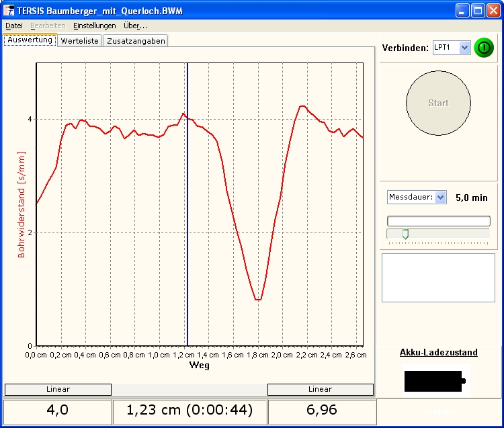Click the battery charge indicator icon
The image size is (504, 428).
pyautogui.click(x=435, y=381)
